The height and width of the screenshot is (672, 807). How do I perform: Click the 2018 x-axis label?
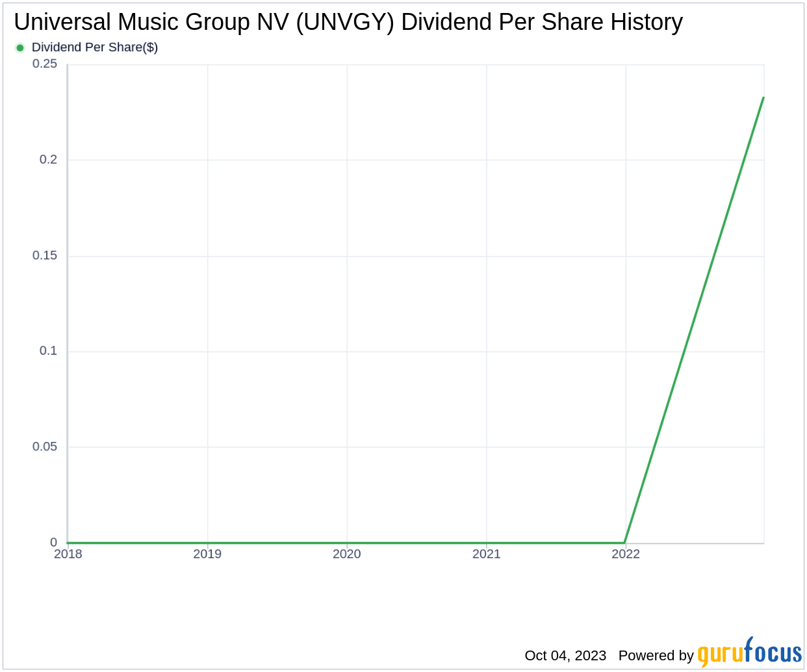(x=68, y=554)
